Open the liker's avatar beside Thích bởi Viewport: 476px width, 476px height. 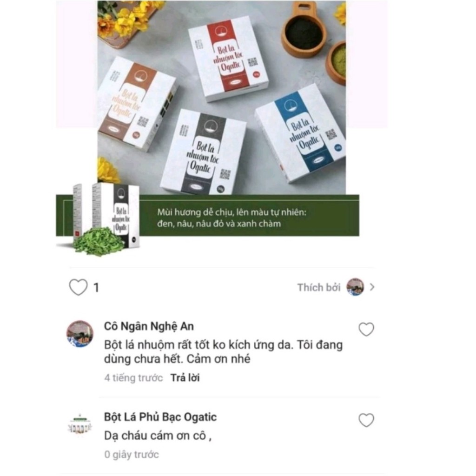point(355,287)
